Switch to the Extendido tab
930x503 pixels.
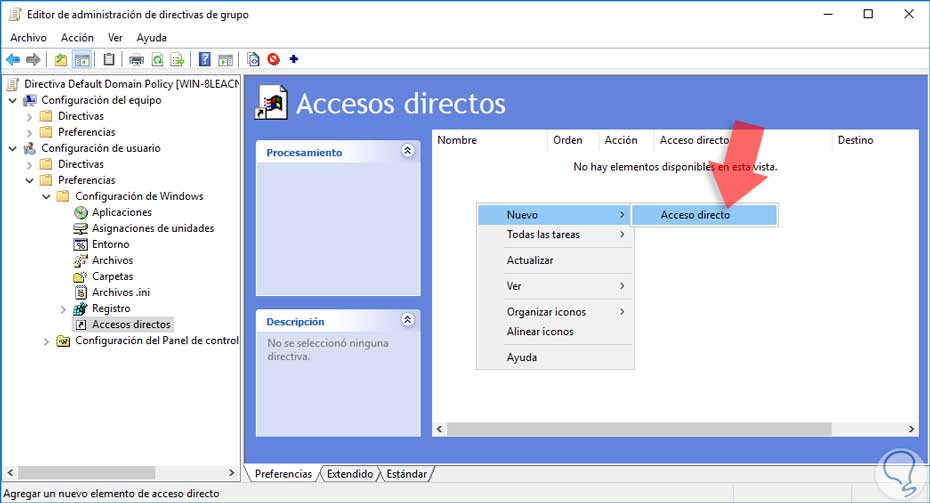[350, 474]
